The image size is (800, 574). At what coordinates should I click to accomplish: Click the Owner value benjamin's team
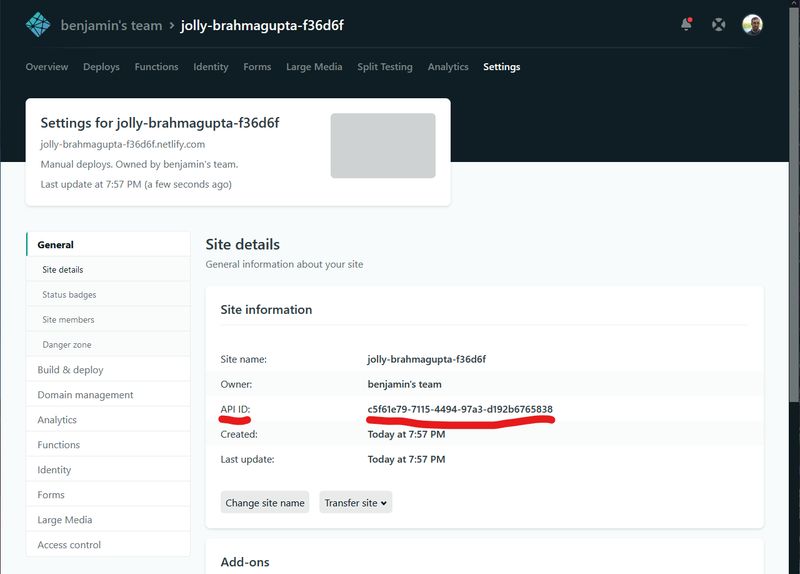point(405,384)
